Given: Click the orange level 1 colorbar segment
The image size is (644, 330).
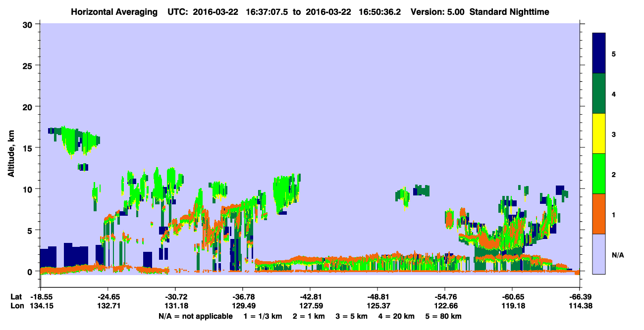Looking at the screenshot, I should point(599,213).
